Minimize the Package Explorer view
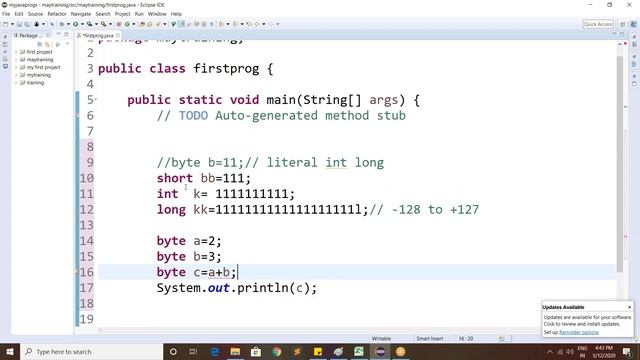This screenshot has height=360, width=640. click(58, 34)
